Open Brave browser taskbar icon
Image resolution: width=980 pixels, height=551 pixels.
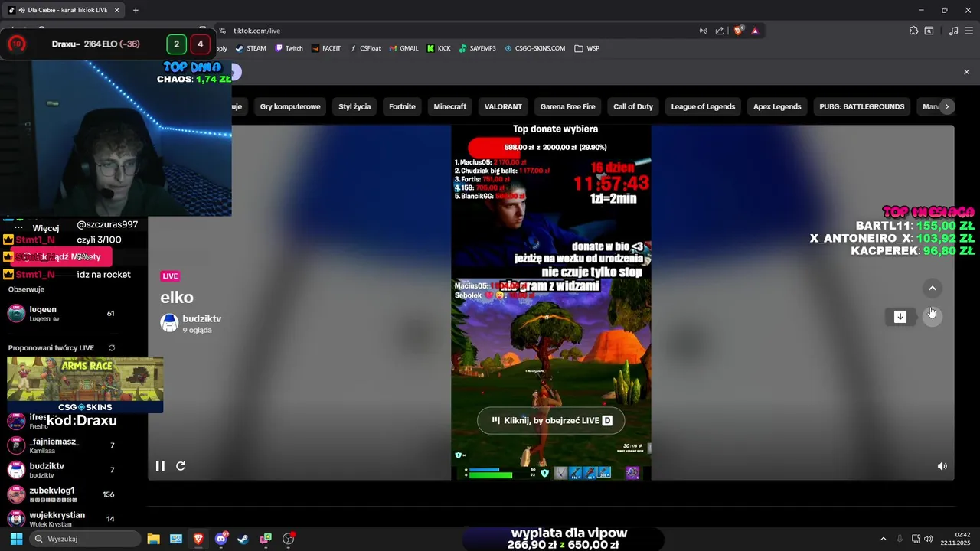point(198,539)
